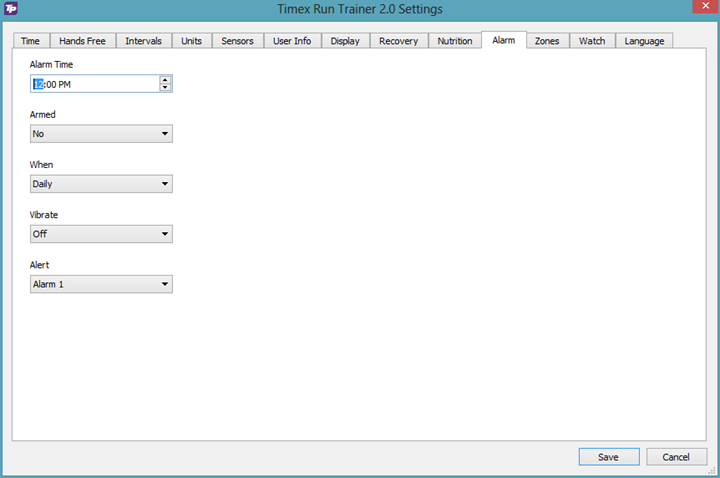
Task: Close the Timex Run Trainer Settings window
Action: pos(706,6)
